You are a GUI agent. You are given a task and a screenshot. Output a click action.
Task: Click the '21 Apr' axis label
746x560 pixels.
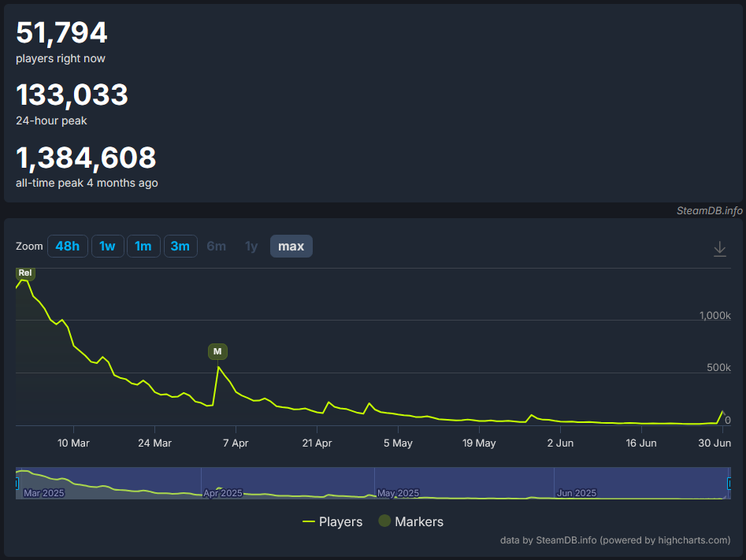click(317, 443)
